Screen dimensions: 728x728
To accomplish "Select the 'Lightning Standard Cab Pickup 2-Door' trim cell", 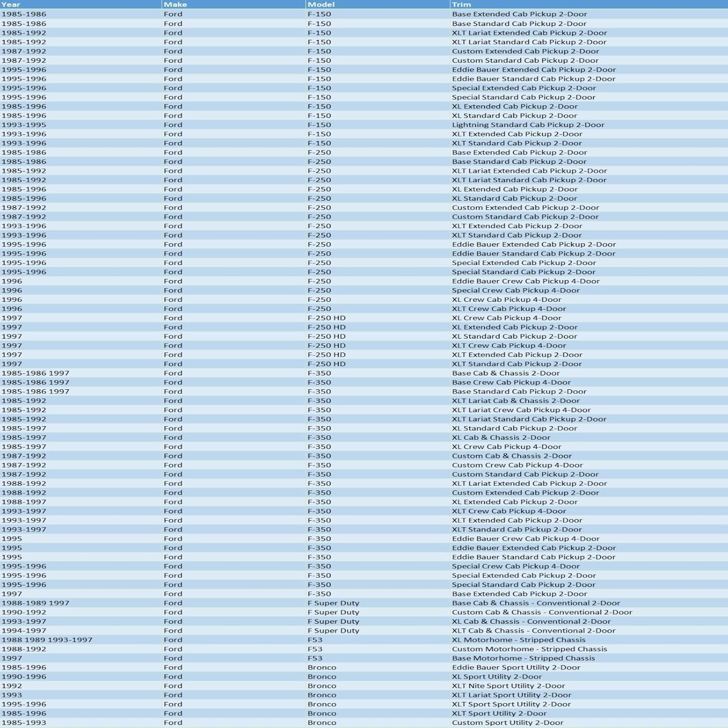I will (528, 125).
